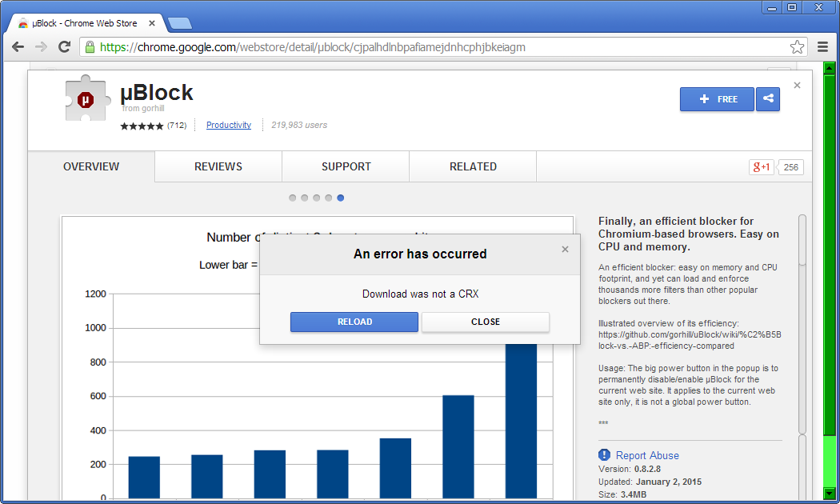Screen dimensions: 840x504
Task: Click the Report Abuse link
Action: click(x=647, y=455)
